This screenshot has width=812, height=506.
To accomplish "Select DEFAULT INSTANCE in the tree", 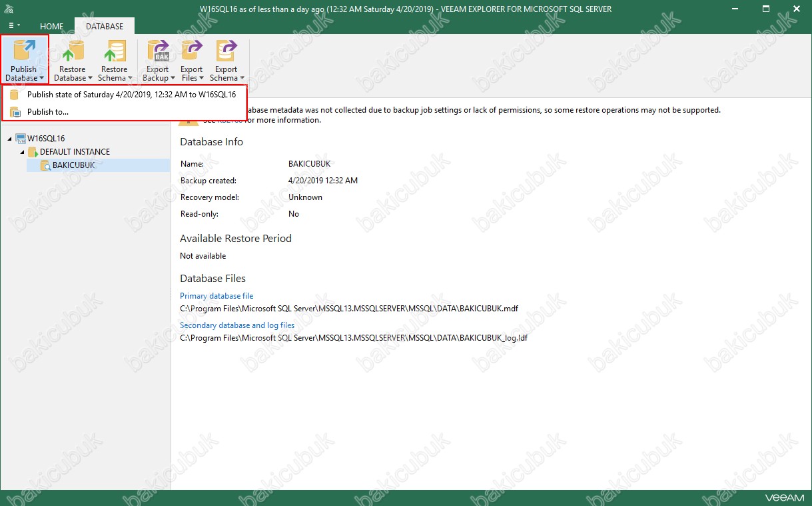I will point(75,152).
